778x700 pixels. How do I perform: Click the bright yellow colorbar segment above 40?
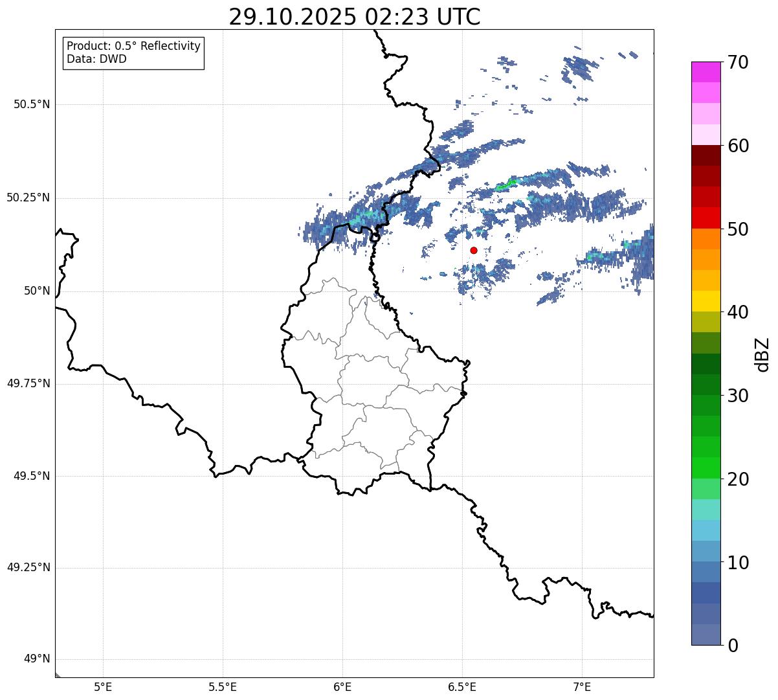[706, 301]
